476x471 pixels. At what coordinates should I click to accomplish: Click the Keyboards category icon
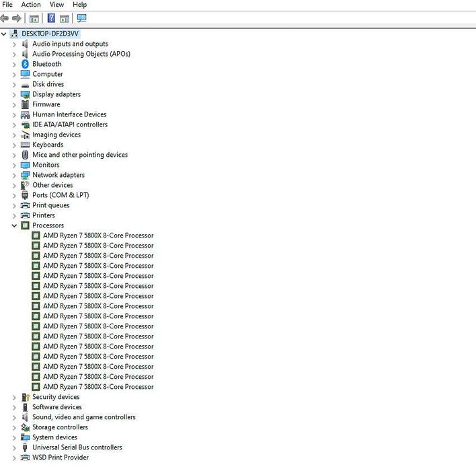(25, 145)
